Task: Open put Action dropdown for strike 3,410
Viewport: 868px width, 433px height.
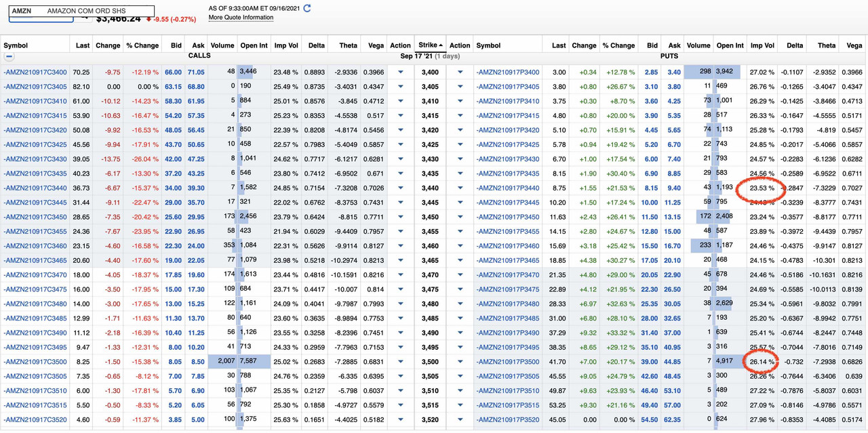Action: [x=460, y=101]
